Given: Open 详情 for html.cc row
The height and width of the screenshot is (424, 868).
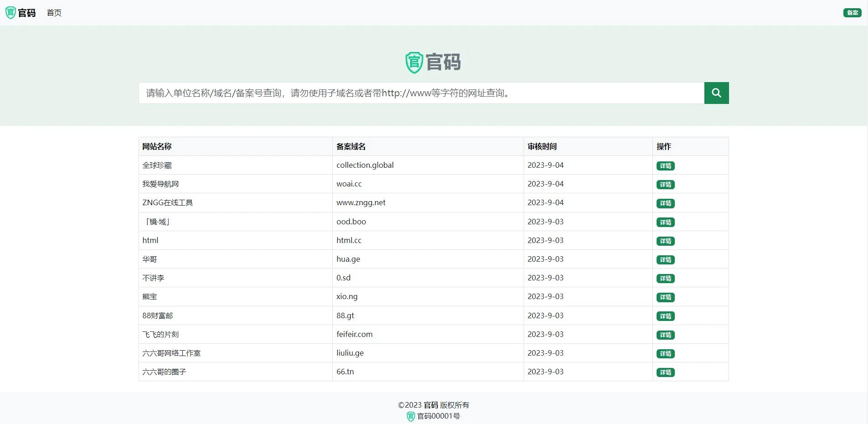Looking at the screenshot, I should point(665,241).
